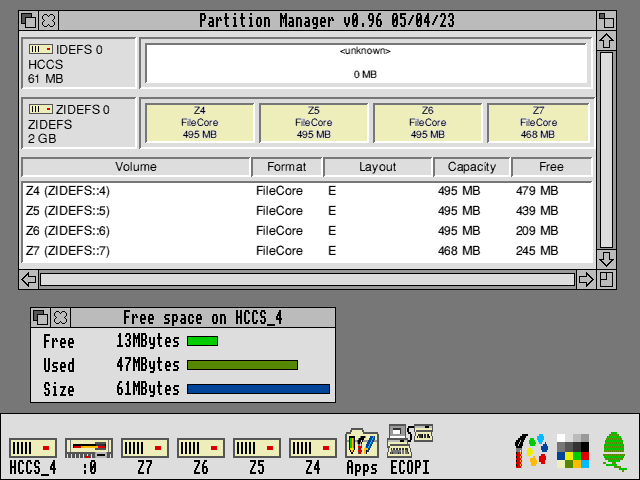Screen dimensions: 640x480
Task: Select the Z6 FileCore 495 MB partition block
Action: tap(427, 122)
